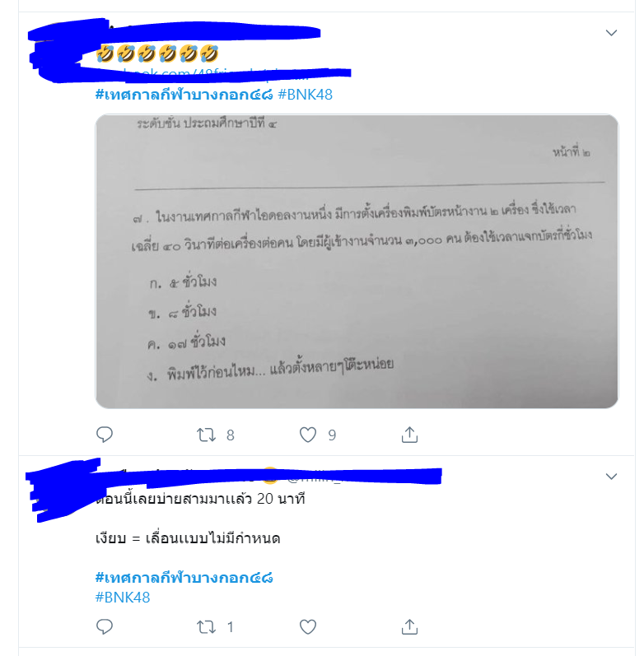Expand second tweet's chevron options menu
The height and width of the screenshot is (656, 644).
tap(611, 477)
